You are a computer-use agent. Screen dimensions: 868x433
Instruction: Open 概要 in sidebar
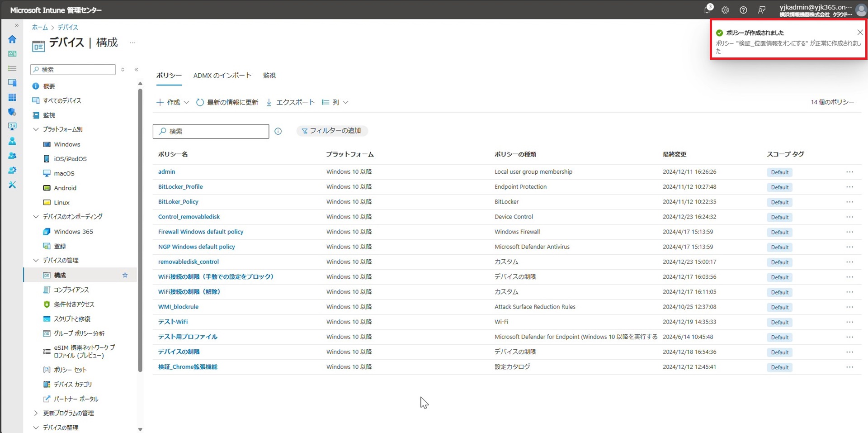tap(49, 86)
